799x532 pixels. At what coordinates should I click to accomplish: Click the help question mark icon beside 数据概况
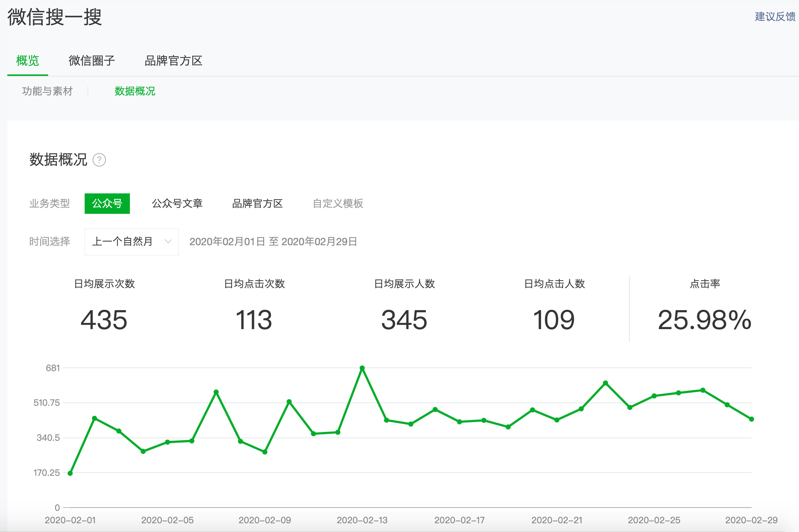point(99,160)
